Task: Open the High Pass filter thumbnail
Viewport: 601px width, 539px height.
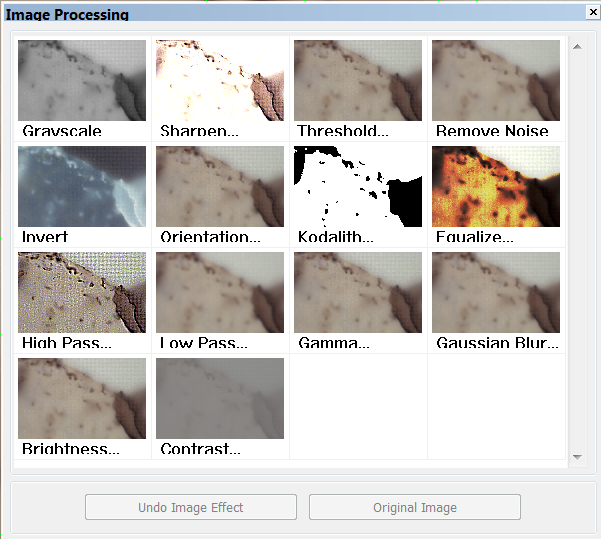Action: (x=82, y=293)
